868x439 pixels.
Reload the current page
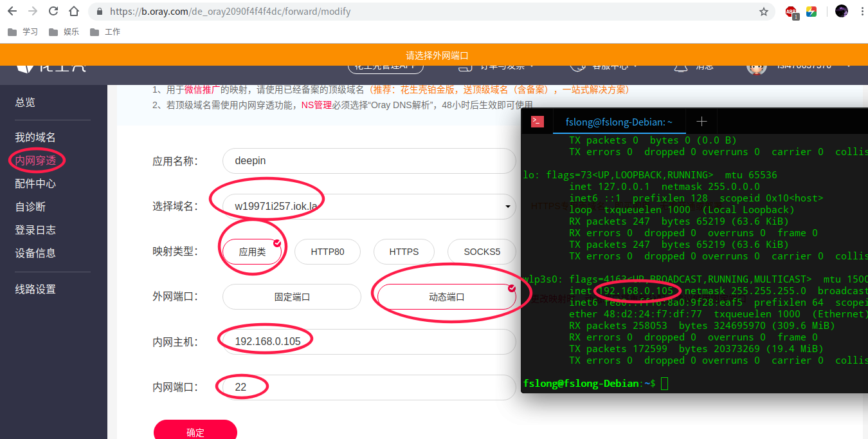pyautogui.click(x=53, y=11)
